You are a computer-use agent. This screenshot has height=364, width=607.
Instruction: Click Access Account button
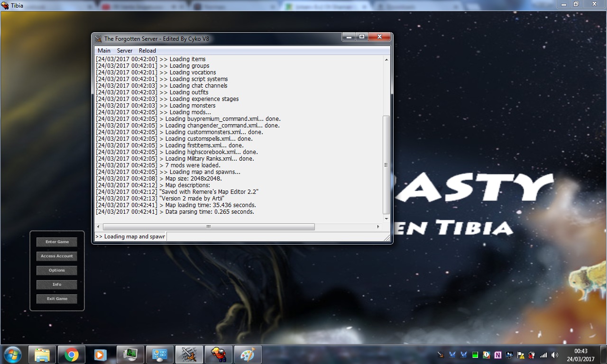pyautogui.click(x=57, y=256)
